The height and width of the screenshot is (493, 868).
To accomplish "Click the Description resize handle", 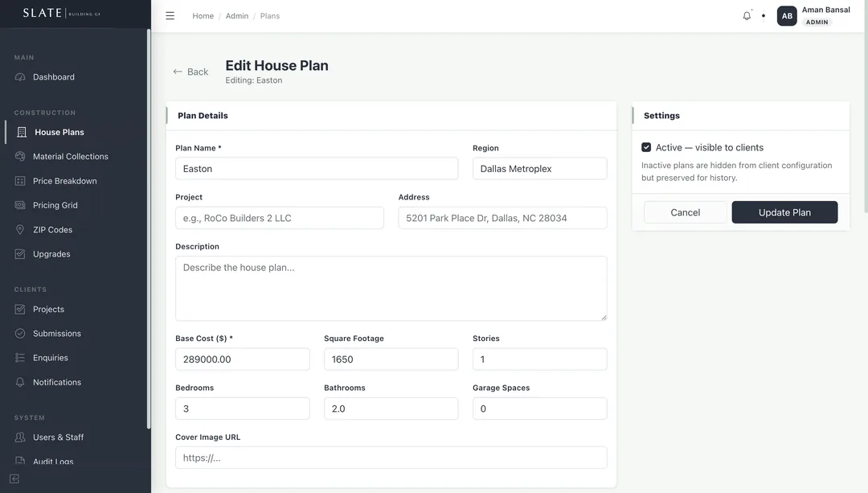I will coord(604,318).
